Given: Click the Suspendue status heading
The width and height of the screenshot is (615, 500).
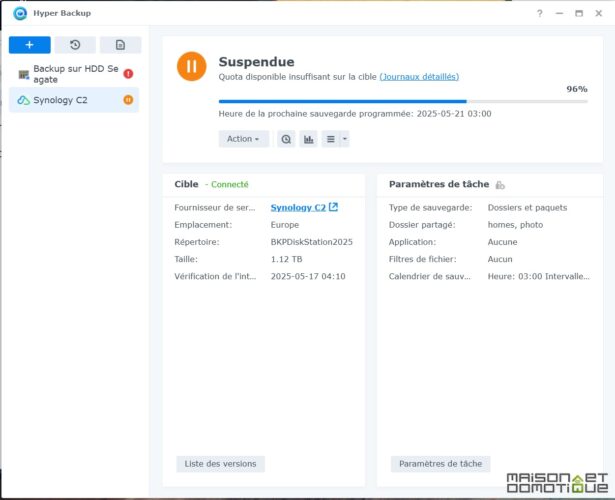Looking at the screenshot, I should 257,62.
